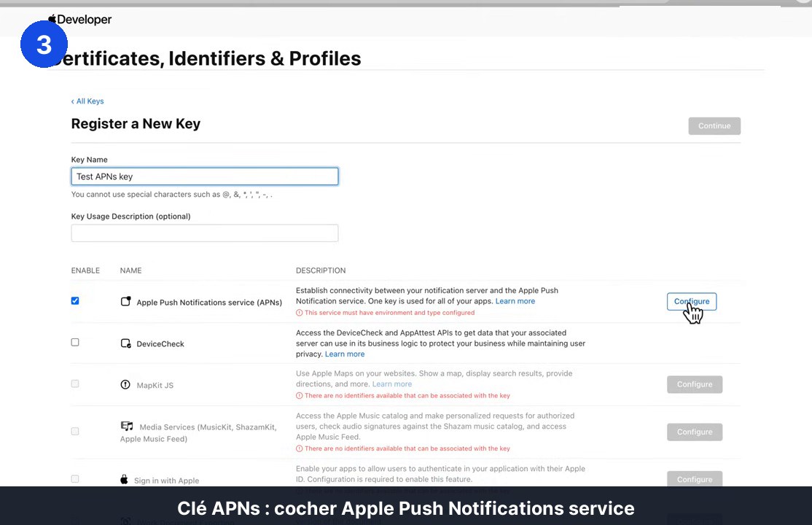Viewport: 812px width, 525px height.
Task: Click the APNs environment warning message
Action: pos(386,313)
